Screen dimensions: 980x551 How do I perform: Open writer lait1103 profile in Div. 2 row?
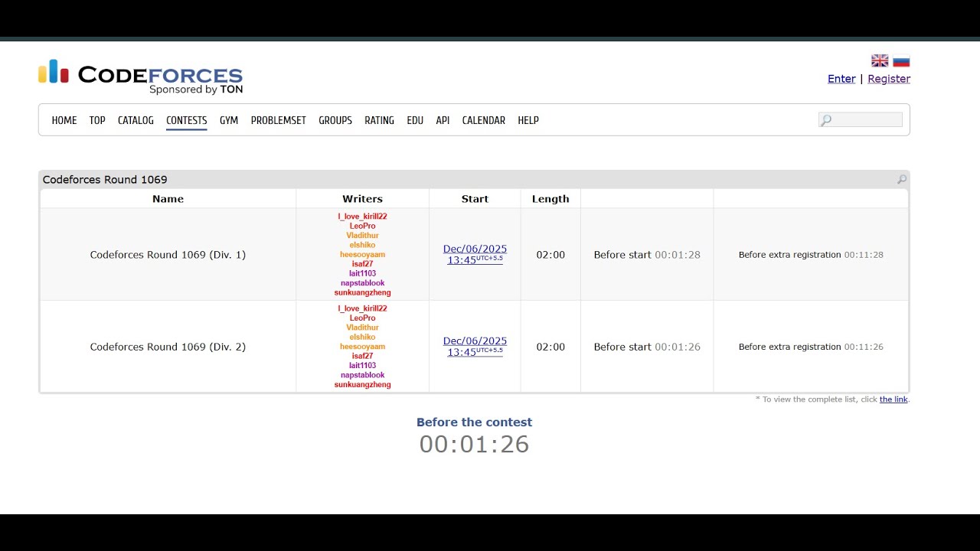[x=362, y=365]
